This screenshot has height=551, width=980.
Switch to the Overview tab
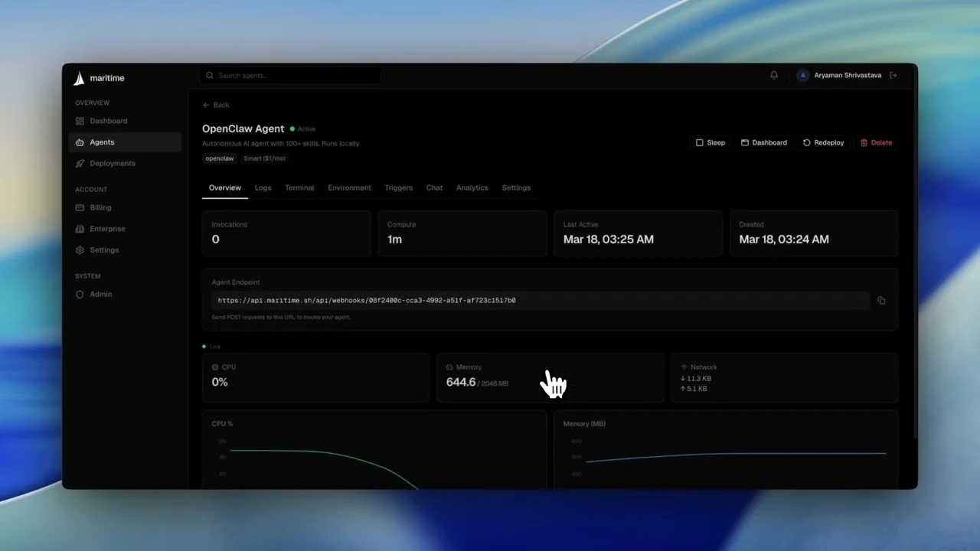click(225, 187)
